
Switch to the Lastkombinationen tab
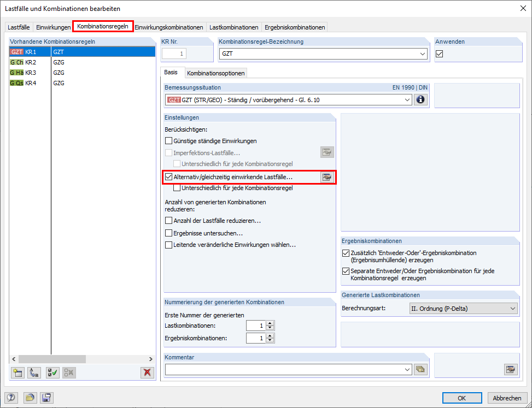(233, 26)
